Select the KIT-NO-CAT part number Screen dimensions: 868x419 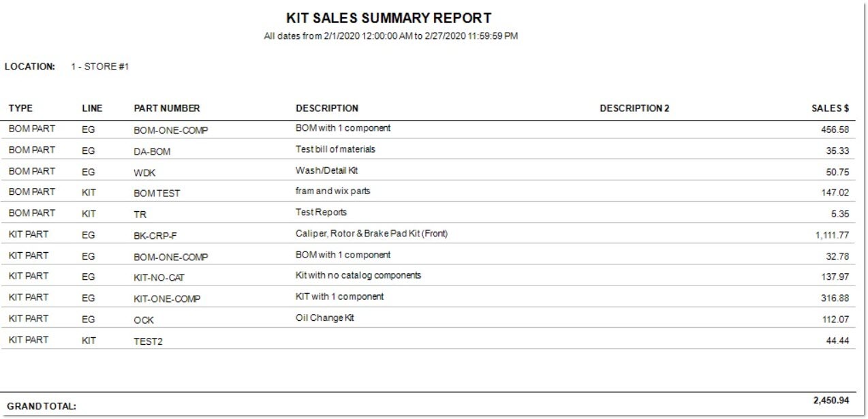(159, 278)
